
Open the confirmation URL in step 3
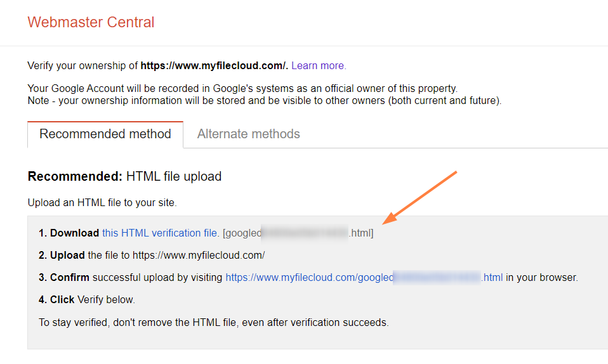click(364, 277)
